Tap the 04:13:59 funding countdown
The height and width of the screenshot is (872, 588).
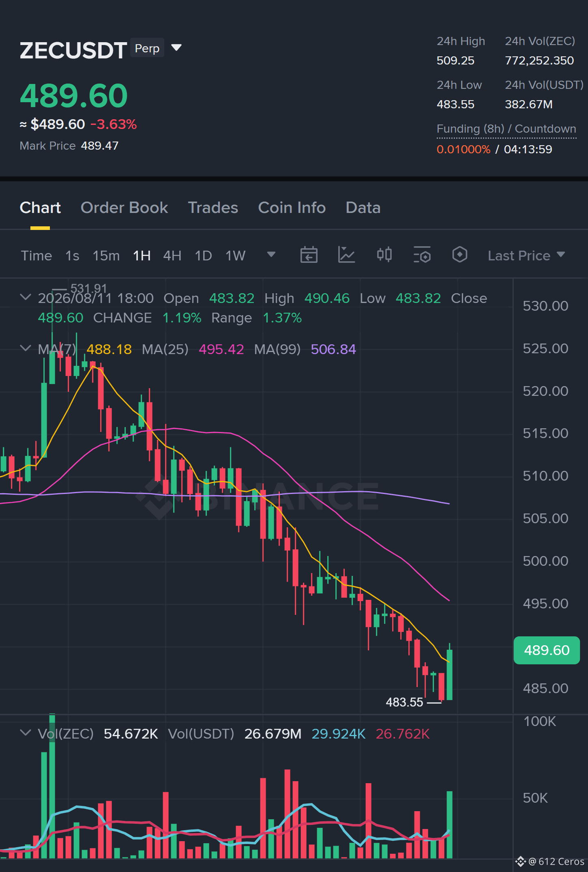pyautogui.click(x=528, y=149)
